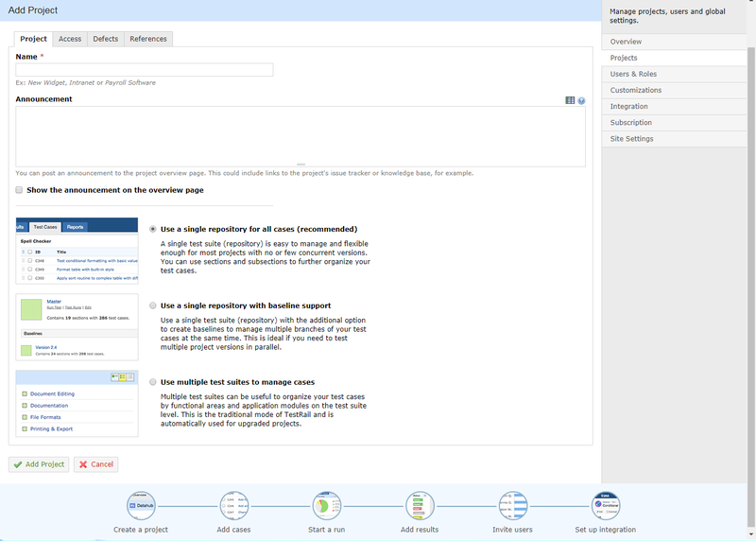Click 'Show the announcement on the overview page' label
756x541 pixels.
[115, 190]
